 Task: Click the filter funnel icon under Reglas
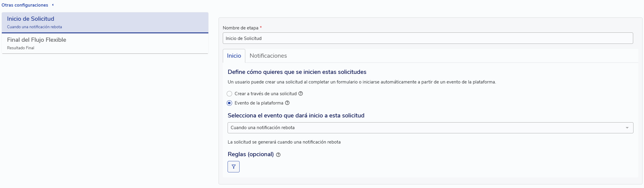234,167
